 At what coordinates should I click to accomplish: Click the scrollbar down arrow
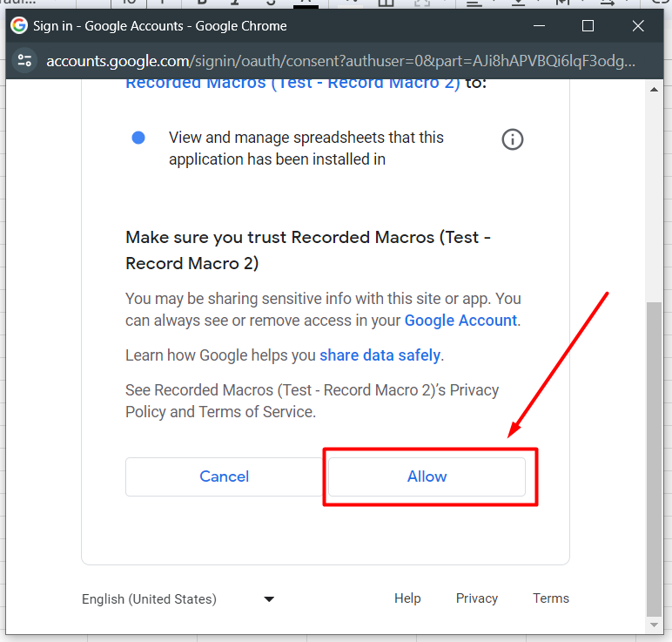654,625
